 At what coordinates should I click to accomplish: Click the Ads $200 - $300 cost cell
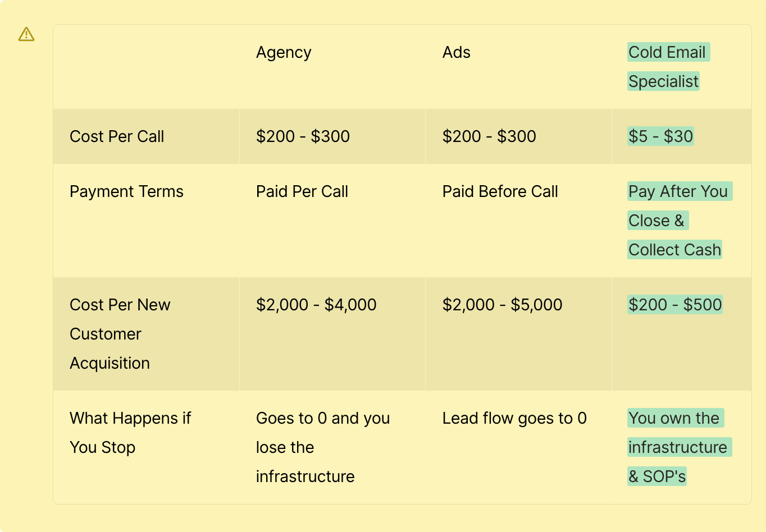click(489, 136)
